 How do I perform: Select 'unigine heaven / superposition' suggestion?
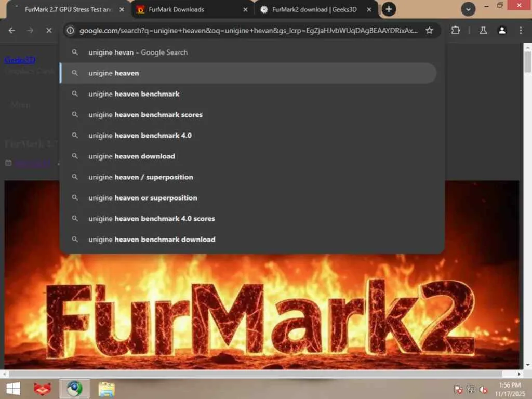[248, 177]
